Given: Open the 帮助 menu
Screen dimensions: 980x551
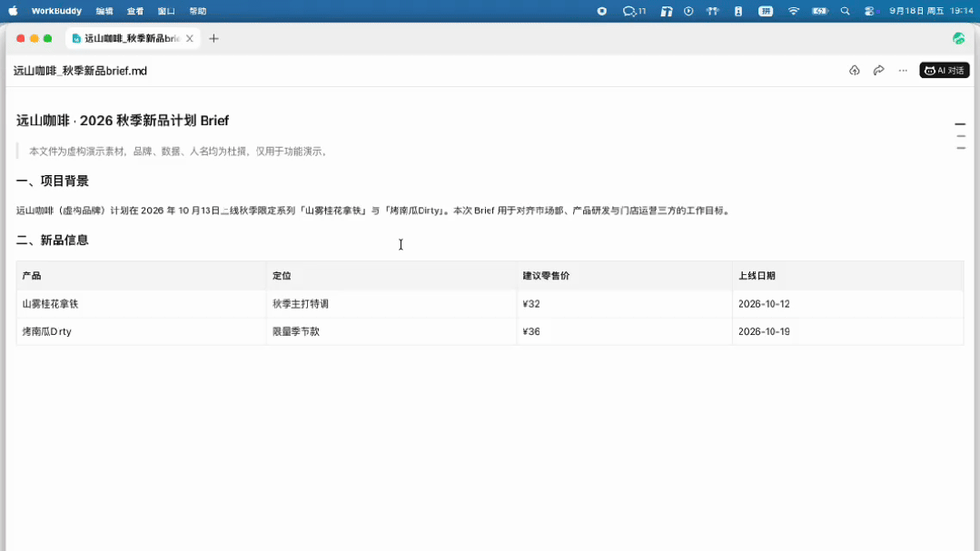Looking at the screenshot, I should (197, 11).
